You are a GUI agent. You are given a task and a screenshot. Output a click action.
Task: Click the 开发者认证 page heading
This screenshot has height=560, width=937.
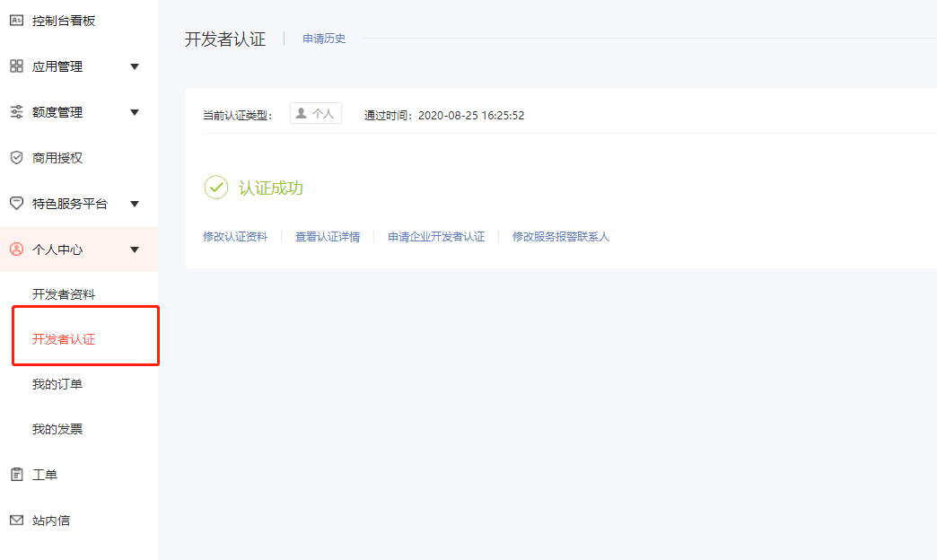[x=225, y=39]
